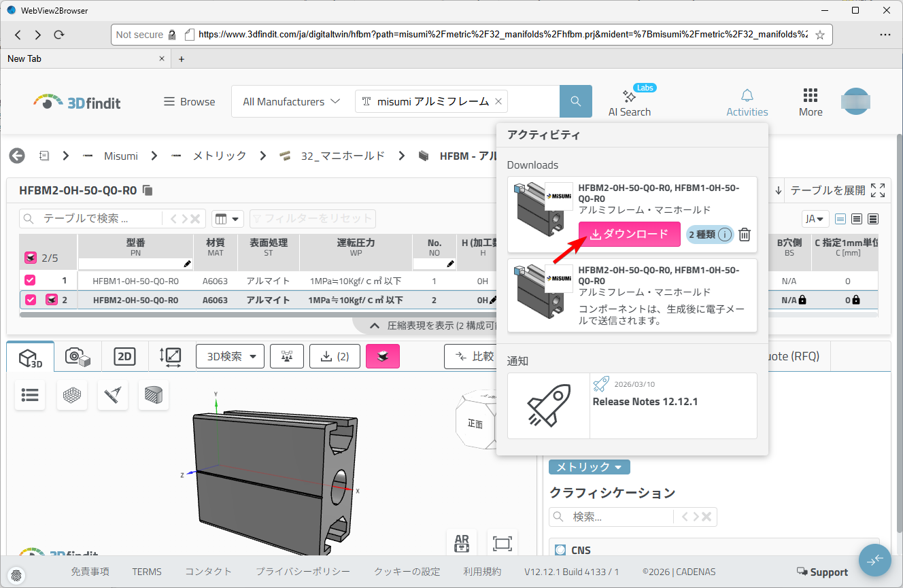Open the 2D view tab
Image resolution: width=903 pixels, height=588 pixels.
click(x=124, y=356)
